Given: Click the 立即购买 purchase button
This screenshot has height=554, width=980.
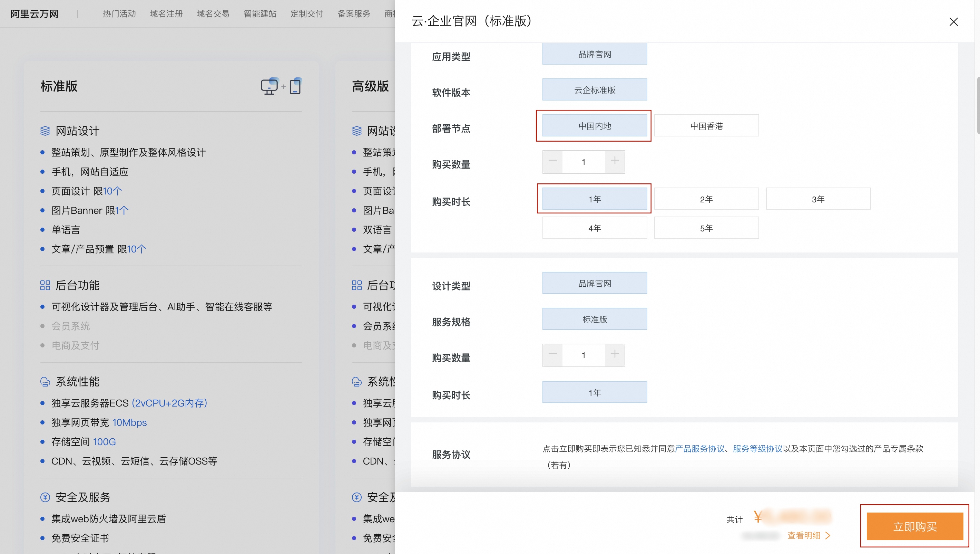Looking at the screenshot, I should [914, 527].
